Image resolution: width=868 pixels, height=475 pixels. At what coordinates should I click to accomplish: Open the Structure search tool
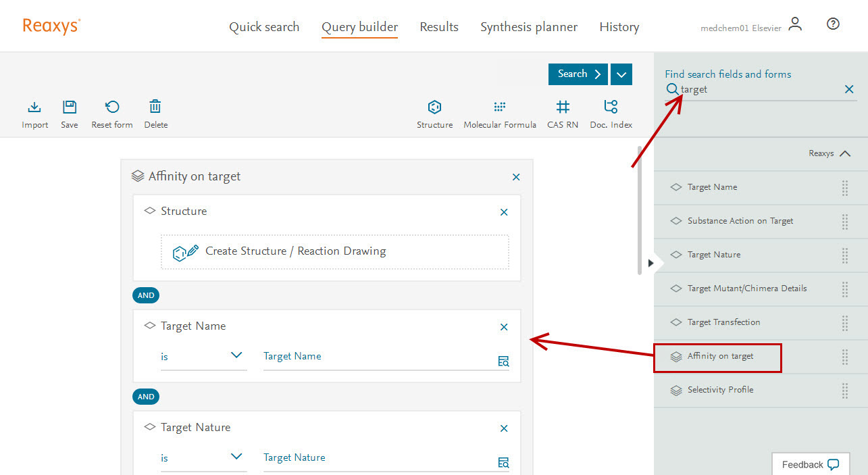pyautogui.click(x=434, y=107)
